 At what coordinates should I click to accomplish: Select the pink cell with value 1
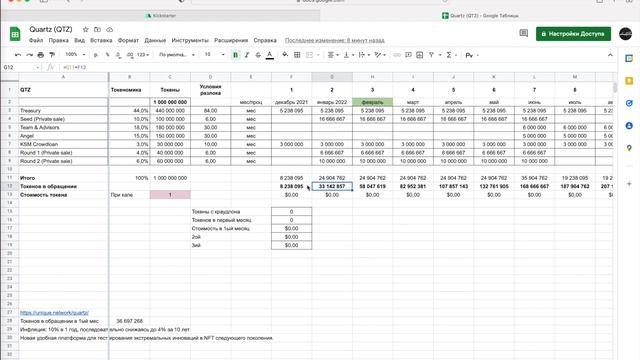click(170, 195)
